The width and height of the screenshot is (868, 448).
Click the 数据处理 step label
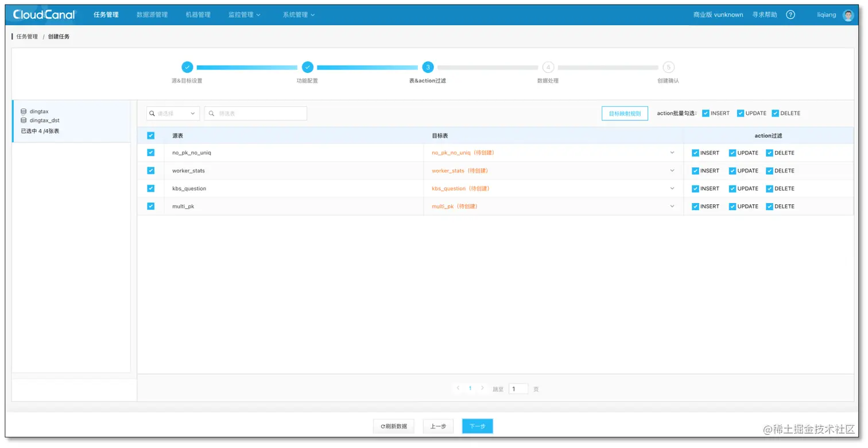point(548,81)
